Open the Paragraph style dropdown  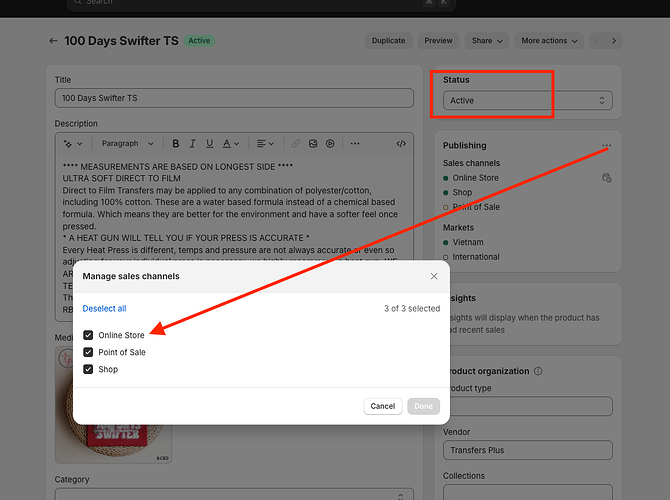127,144
